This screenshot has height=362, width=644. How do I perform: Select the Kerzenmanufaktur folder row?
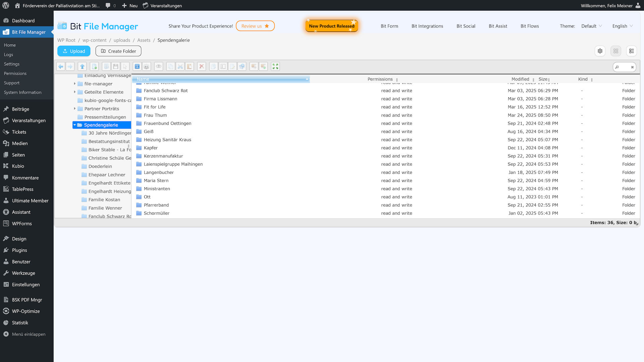386,156
